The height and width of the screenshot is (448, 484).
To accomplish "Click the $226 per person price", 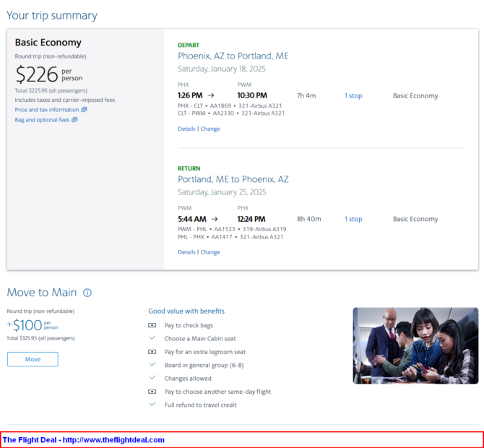I will point(49,74).
